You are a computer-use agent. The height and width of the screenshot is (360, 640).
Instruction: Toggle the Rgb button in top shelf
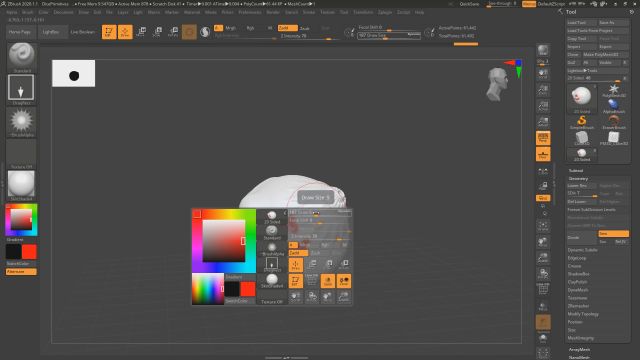point(250,28)
